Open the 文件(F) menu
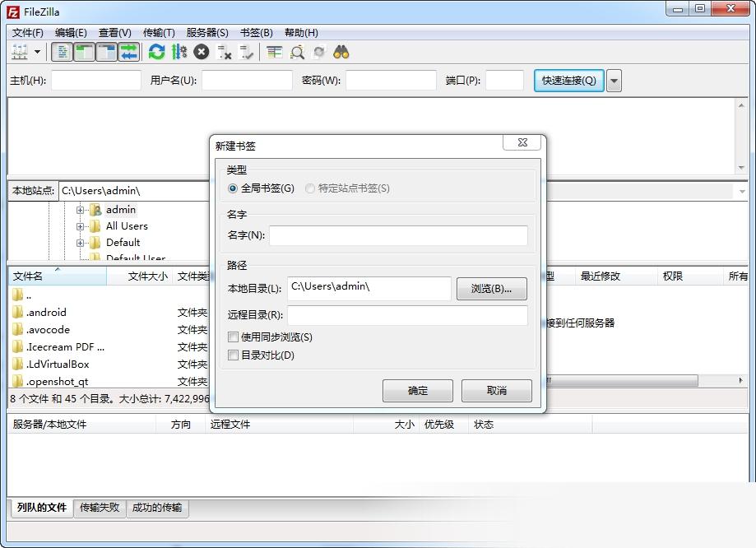Screen dimensions: 756x548 [27, 32]
